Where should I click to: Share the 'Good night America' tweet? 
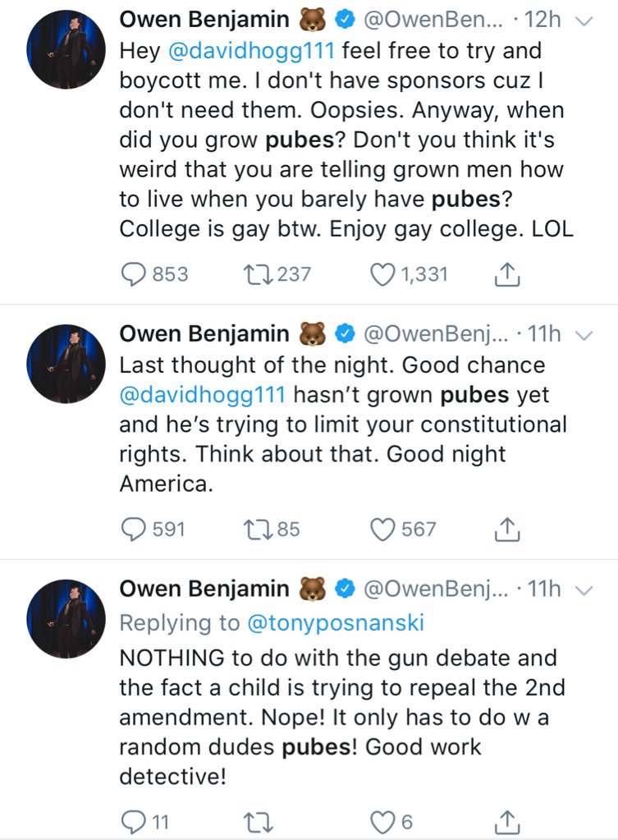point(508,530)
